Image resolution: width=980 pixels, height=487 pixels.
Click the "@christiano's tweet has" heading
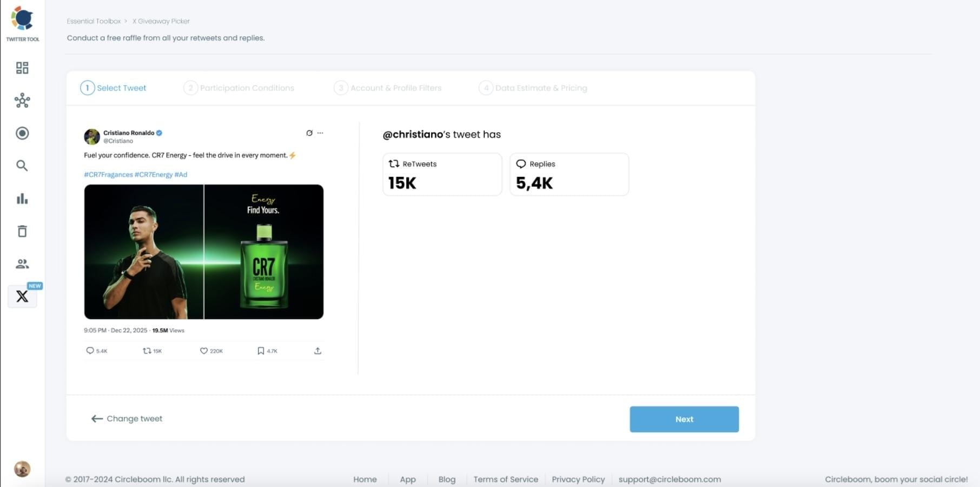(x=442, y=134)
